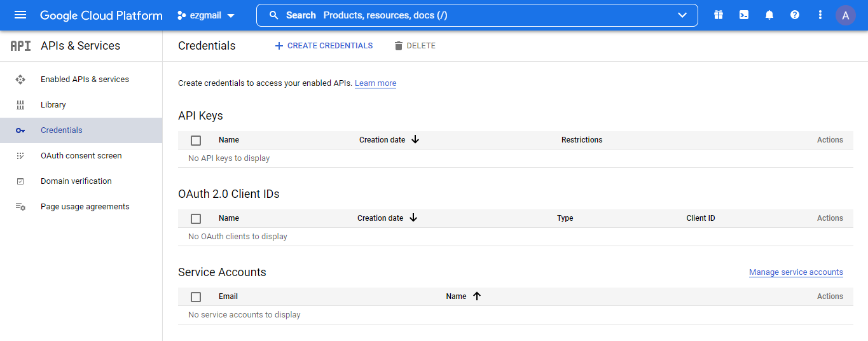
Task: Click the Page usage agreements icon
Action: (20, 207)
